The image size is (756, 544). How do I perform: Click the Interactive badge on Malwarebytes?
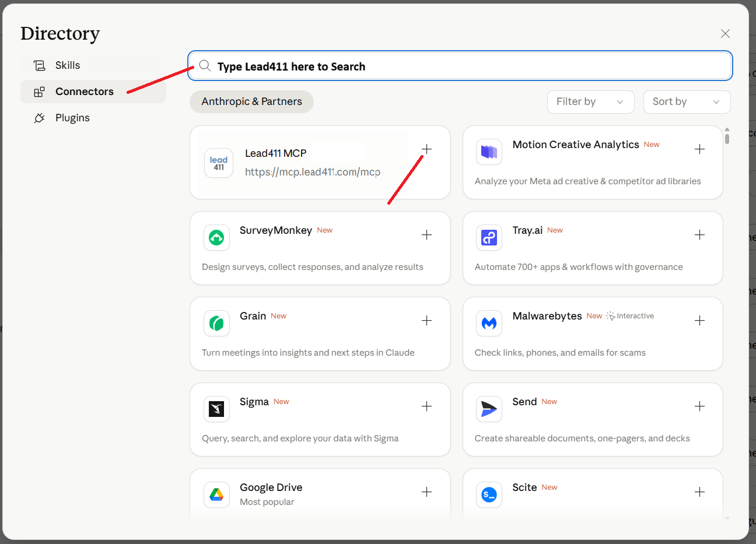[x=630, y=316]
